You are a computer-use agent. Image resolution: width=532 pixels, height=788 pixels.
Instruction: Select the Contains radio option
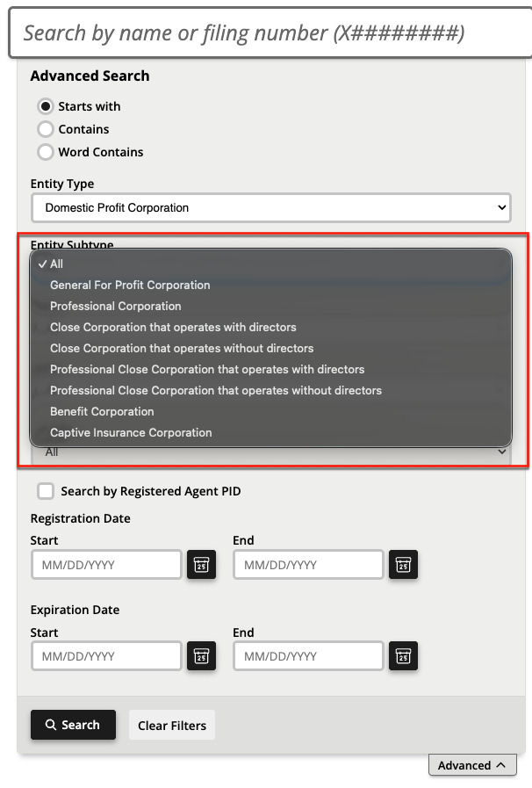[46, 129]
